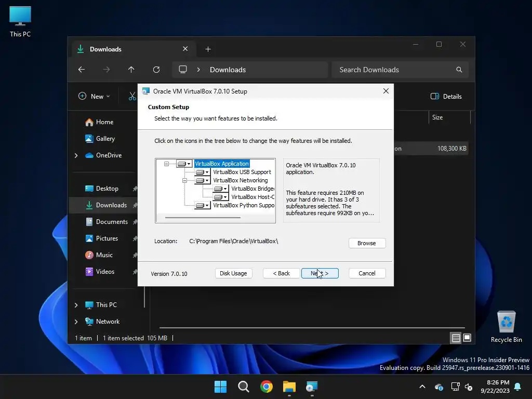The height and width of the screenshot is (399, 532).
Task: Proceed with the Next > button
Action: [320, 273]
